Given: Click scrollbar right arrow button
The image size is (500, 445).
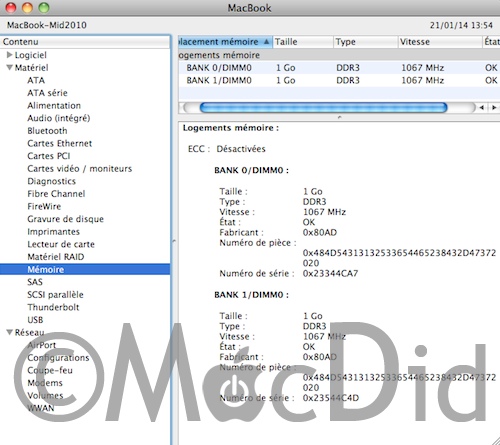Looking at the screenshot, I should pyautogui.click(x=494, y=107).
